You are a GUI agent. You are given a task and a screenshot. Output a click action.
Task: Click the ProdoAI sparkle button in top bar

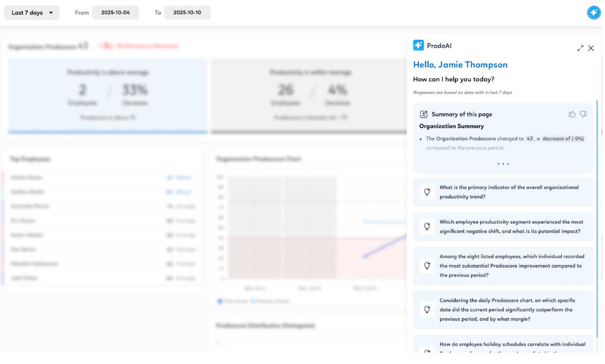593,13
